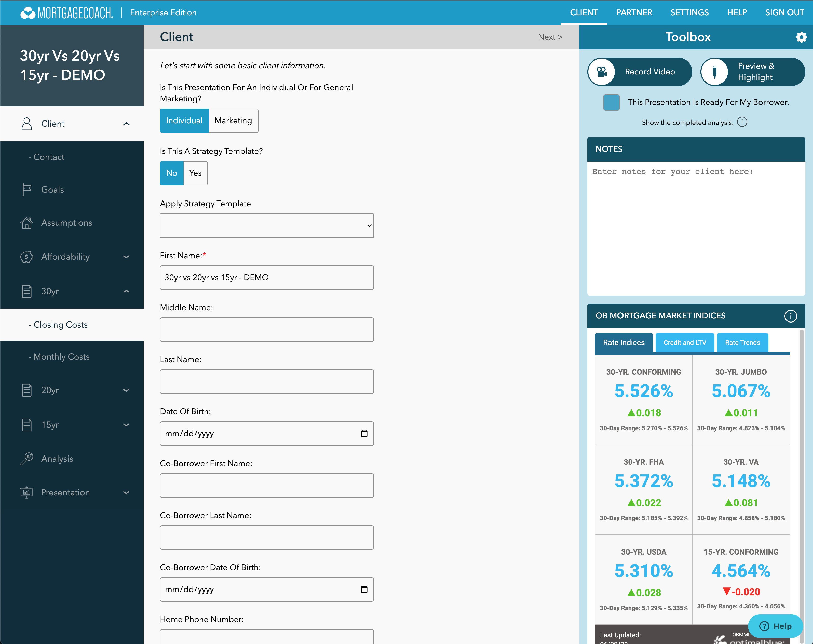
Task: Click the Presentation chart icon
Action: (x=27, y=493)
